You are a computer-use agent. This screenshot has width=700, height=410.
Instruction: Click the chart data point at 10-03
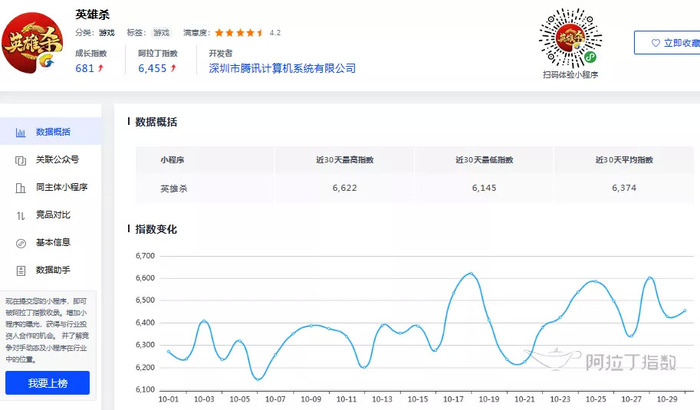click(x=204, y=321)
